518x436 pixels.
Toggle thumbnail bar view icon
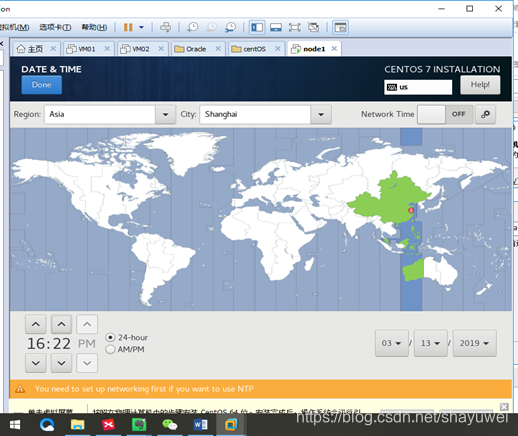pyautogui.click(x=276, y=27)
